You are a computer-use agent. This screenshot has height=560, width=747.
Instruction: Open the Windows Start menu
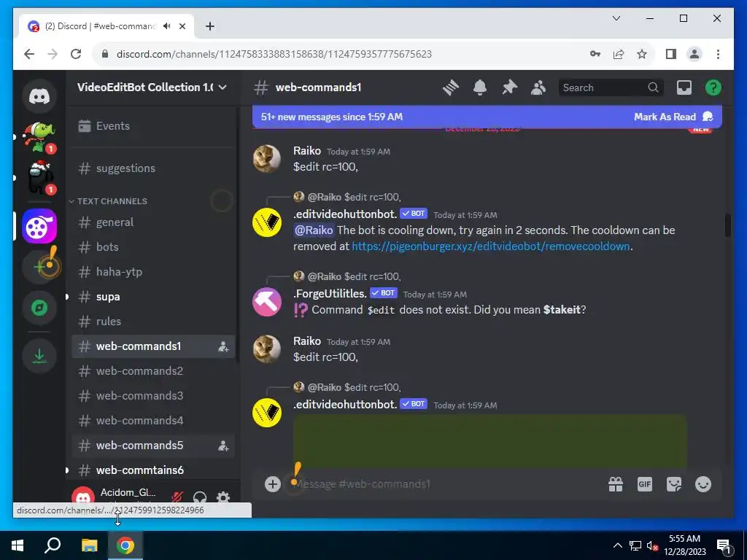click(18, 545)
